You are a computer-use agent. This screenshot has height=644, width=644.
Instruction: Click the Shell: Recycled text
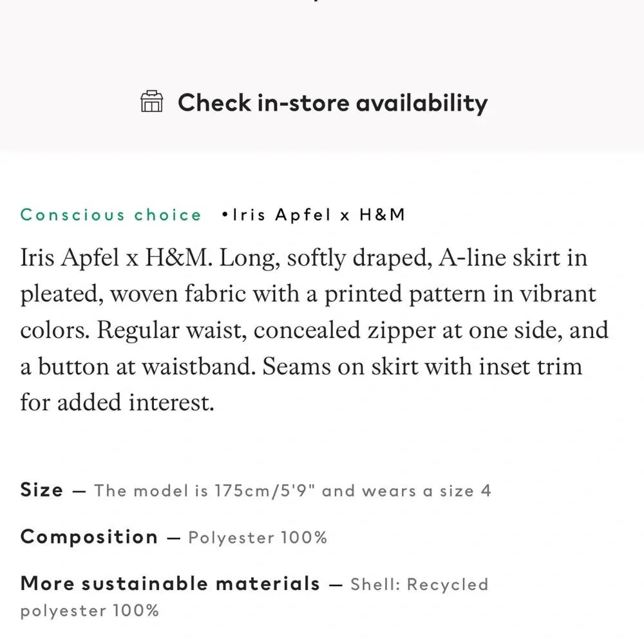(419, 585)
